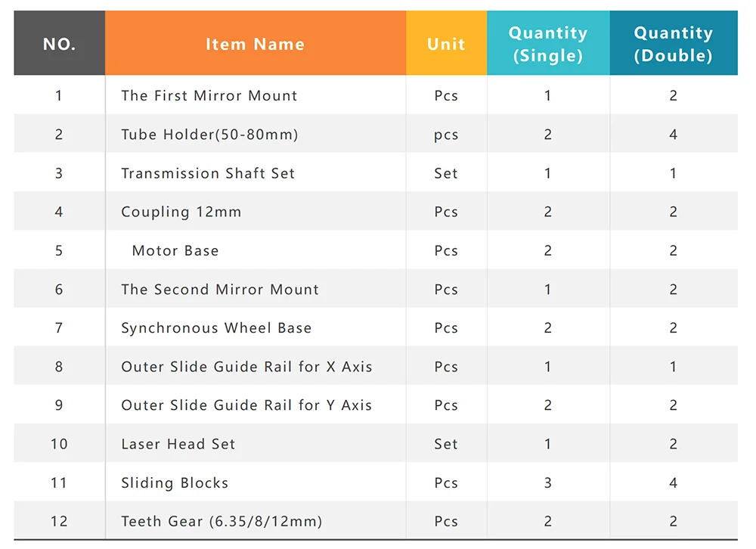Click the Quantity (Single) header
The width and height of the screenshot is (756, 549).
point(548,44)
